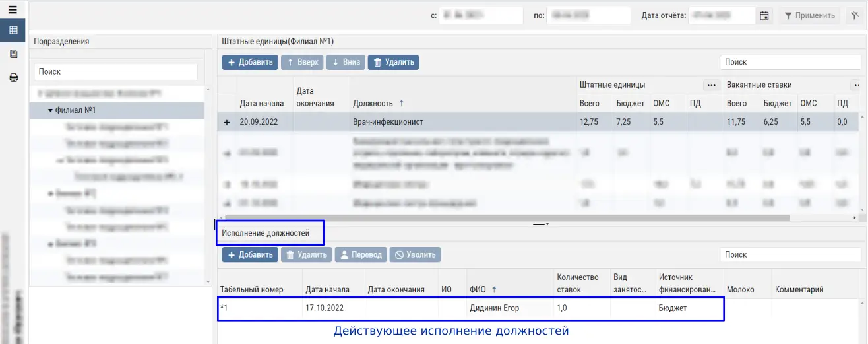Click the printer icon in sidebar

(x=13, y=77)
